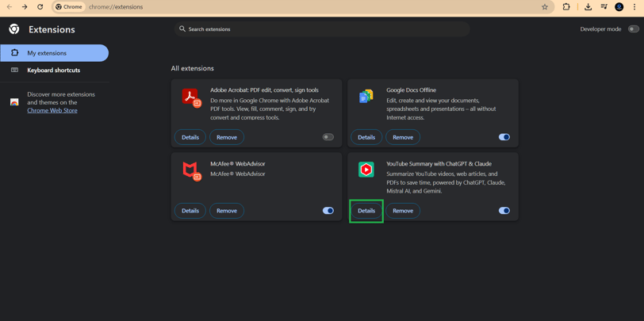The height and width of the screenshot is (321, 644).
Task: Focus the Search extensions field
Action: (322, 29)
